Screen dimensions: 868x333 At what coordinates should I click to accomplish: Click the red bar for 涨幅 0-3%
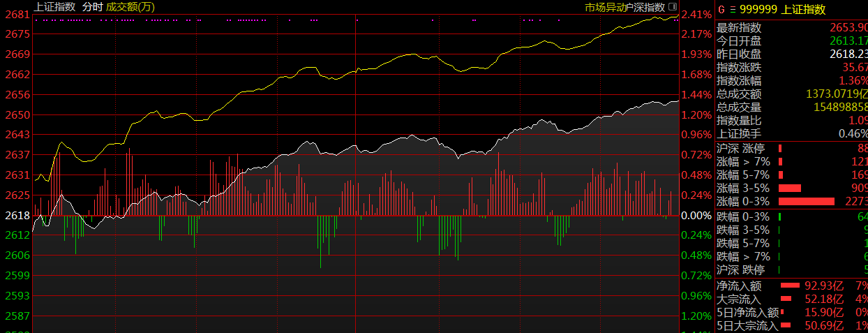coord(806,202)
